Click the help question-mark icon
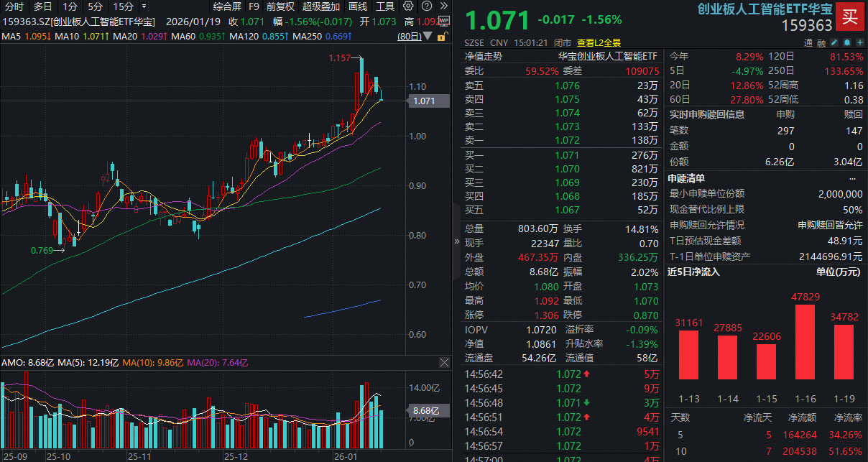Viewport: 868px width, 462px height. click(x=427, y=6)
